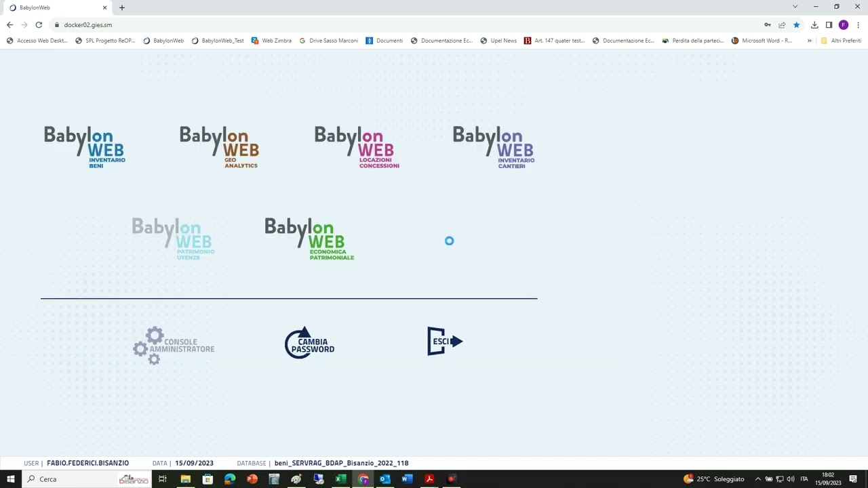Screen dimensions: 868x488
Task: Open the clock and calendar 18:02
Action: click(x=828, y=479)
